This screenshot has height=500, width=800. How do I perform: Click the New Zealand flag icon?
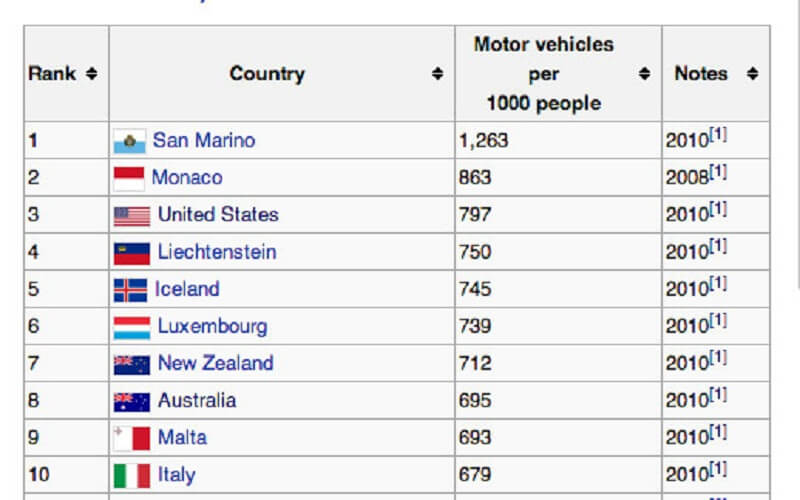coord(132,365)
